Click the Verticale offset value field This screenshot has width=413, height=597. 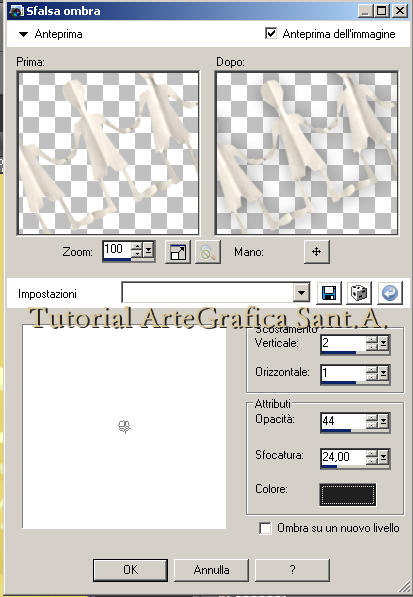(x=343, y=343)
